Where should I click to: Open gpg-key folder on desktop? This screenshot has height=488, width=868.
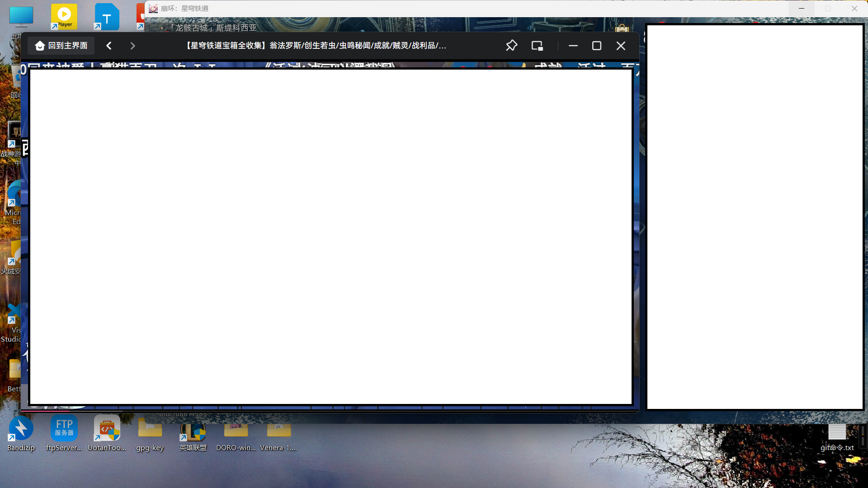point(150,434)
